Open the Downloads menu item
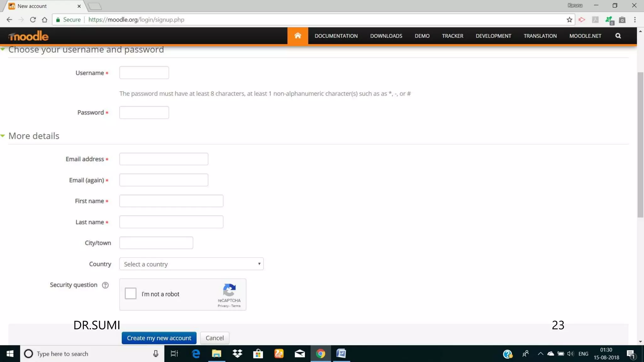The width and height of the screenshot is (644, 362). (x=386, y=36)
